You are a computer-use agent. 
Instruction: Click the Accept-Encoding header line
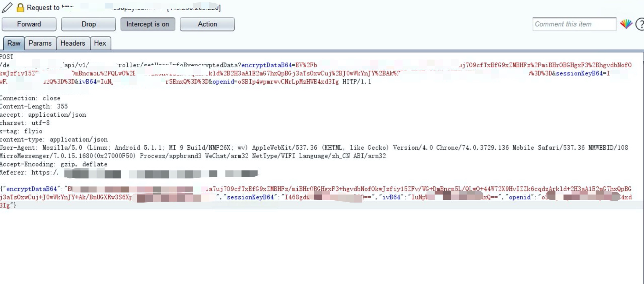coord(54,164)
